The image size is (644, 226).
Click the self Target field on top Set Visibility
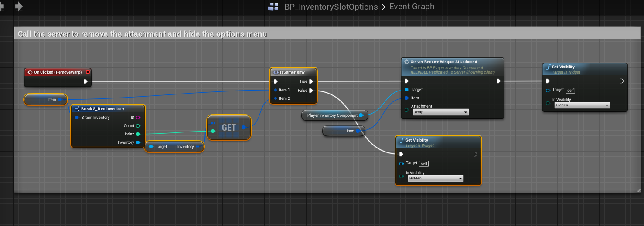[x=570, y=90]
